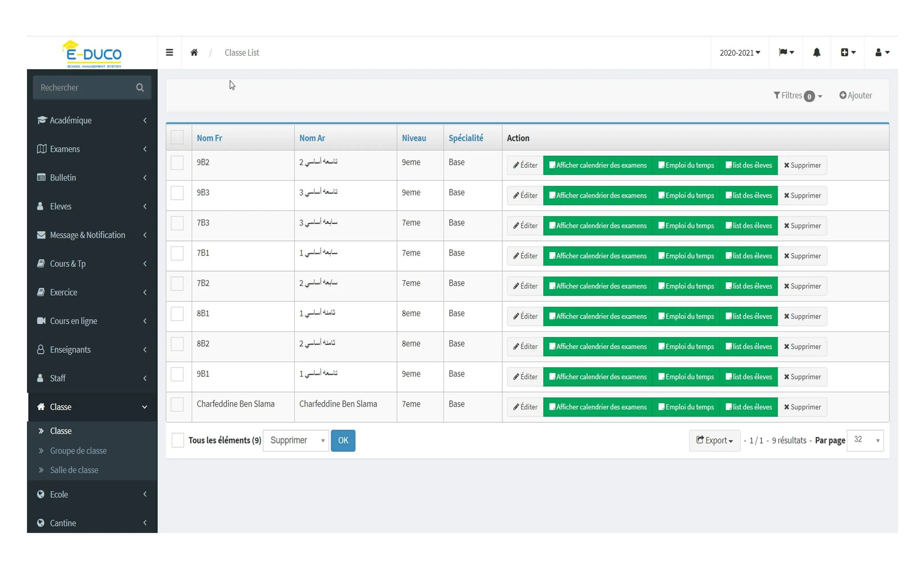Open the user profile icon menu
Viewport: 924px width, 564px height.
tap(881, 52)
